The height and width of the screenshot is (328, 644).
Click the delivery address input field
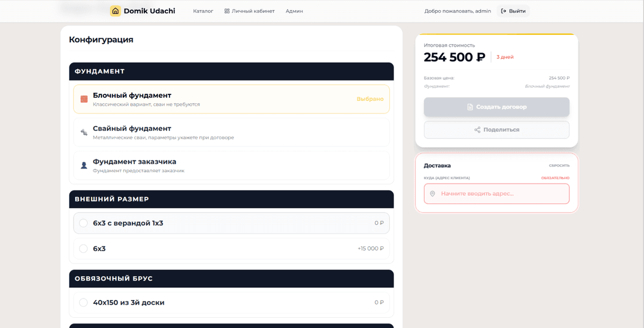[496, 194]
